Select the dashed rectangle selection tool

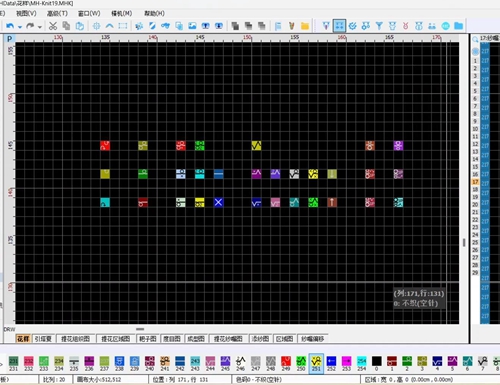[123, 26]
